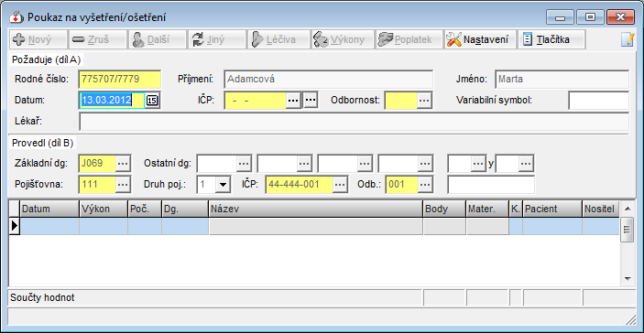Close the Poukaz window
Screen dimensions: 644x333
click(620, 16)
